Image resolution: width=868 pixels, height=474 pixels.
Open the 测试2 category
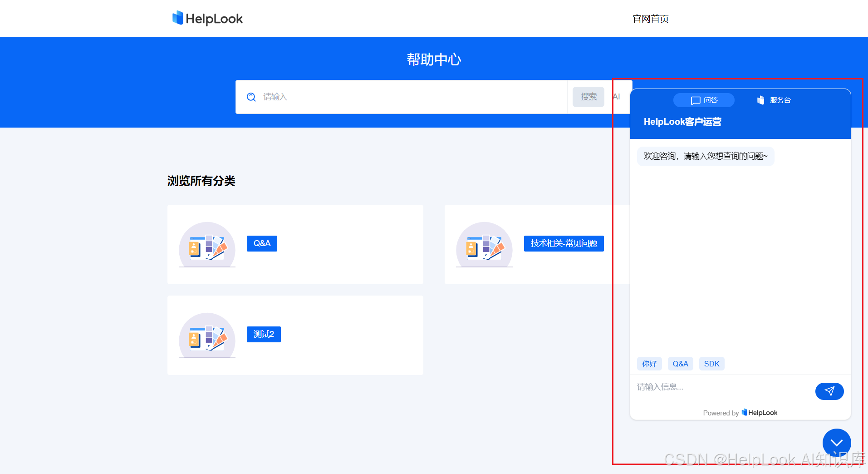pos(264,334)
